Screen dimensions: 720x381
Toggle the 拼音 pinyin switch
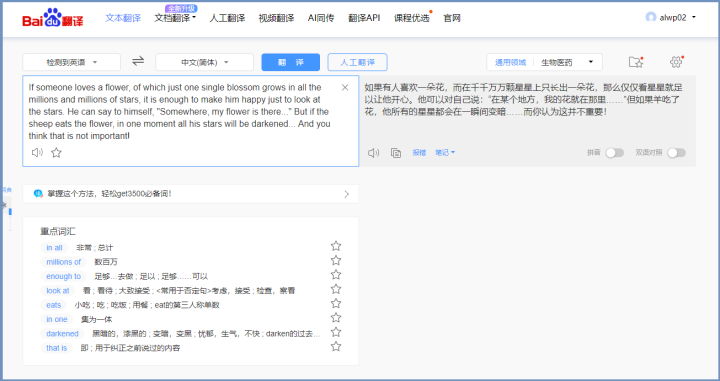pyautogui.click(x=614, y=153)
